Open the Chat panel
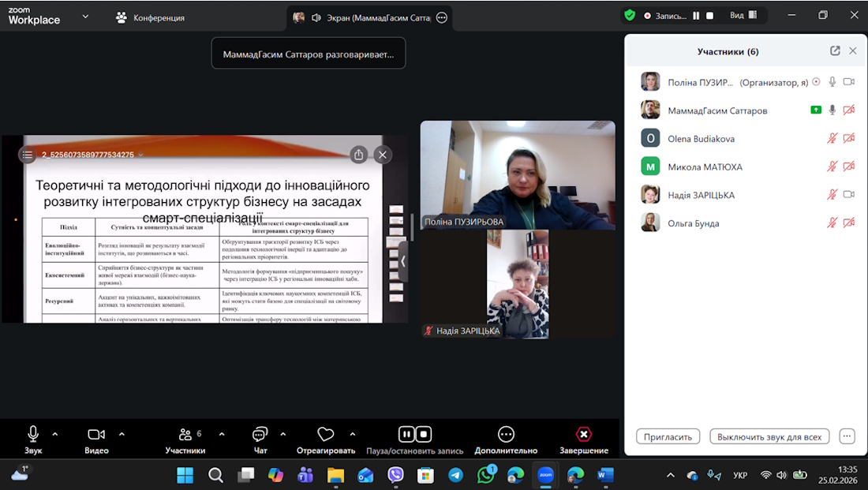 click(x=260, y=435)
